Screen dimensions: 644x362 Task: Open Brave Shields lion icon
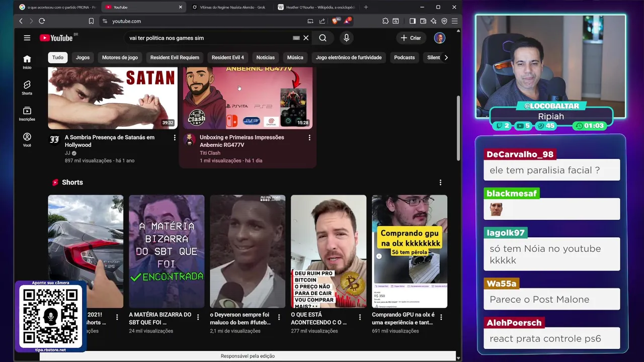click(x=336, y=21)
